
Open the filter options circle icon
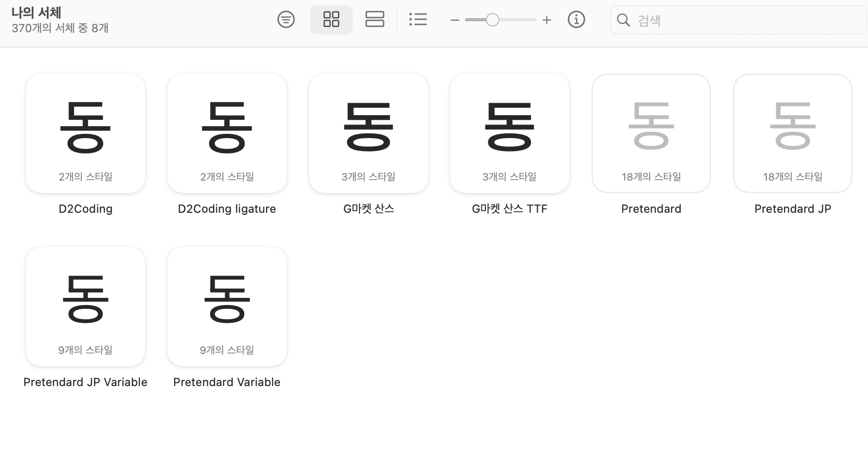point(286,20)
